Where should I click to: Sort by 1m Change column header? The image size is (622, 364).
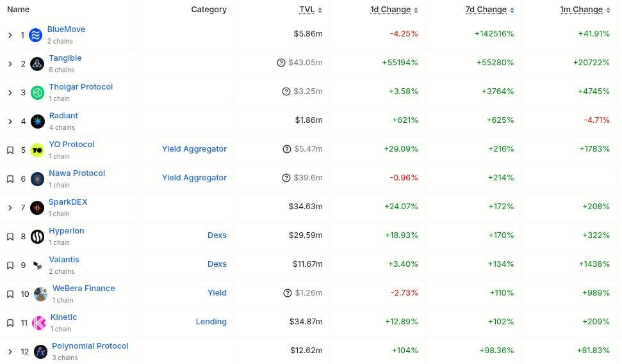[x=581, y=10]
